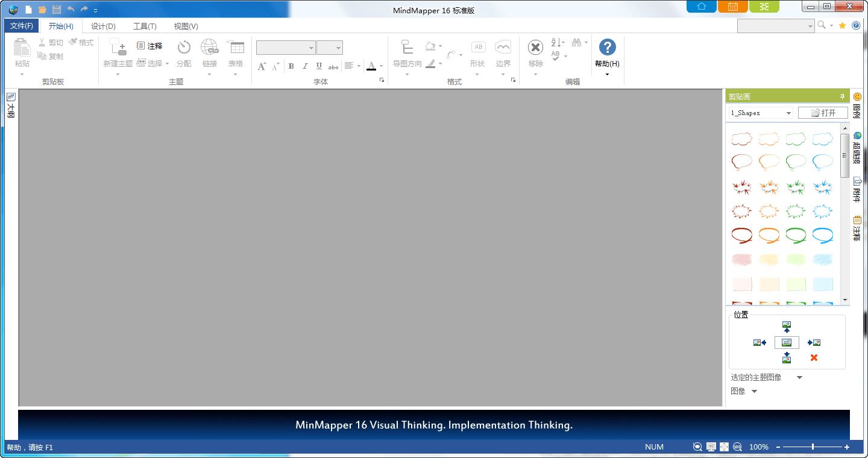
Task: Click the branch line style icon
Action: tap(451, 54)
